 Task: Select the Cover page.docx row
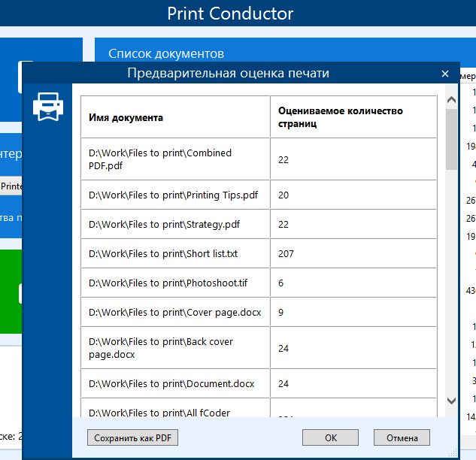point(259,312)
